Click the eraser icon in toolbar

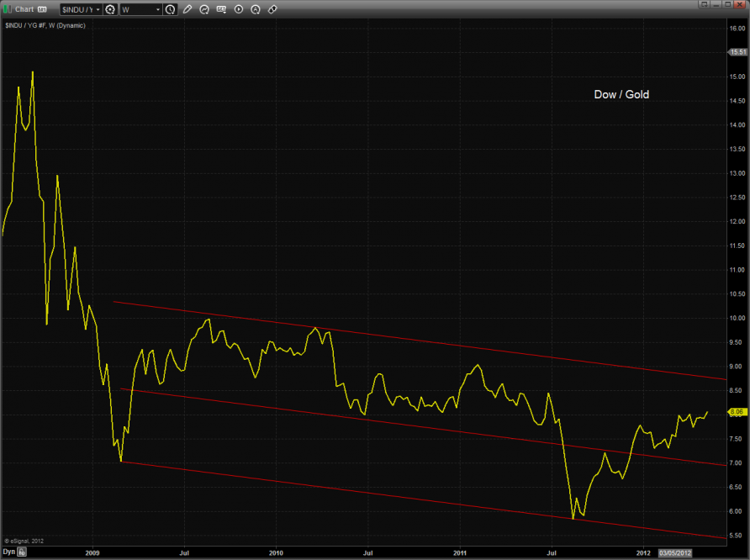272,9
